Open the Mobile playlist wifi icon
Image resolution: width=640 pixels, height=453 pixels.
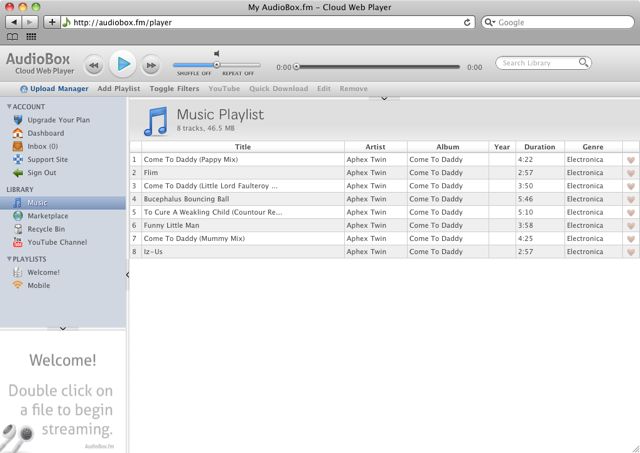18,285
